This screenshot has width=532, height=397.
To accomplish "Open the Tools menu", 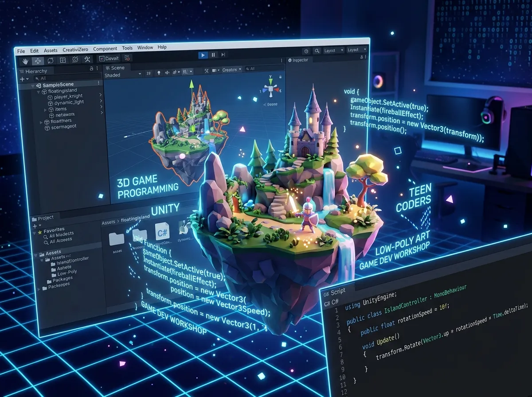I will [x=127, y=48].
